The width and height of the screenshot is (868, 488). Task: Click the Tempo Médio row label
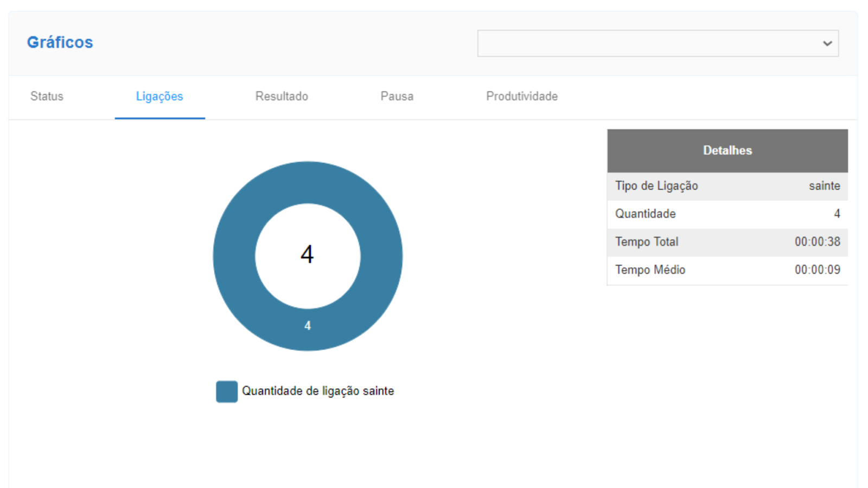650,270
